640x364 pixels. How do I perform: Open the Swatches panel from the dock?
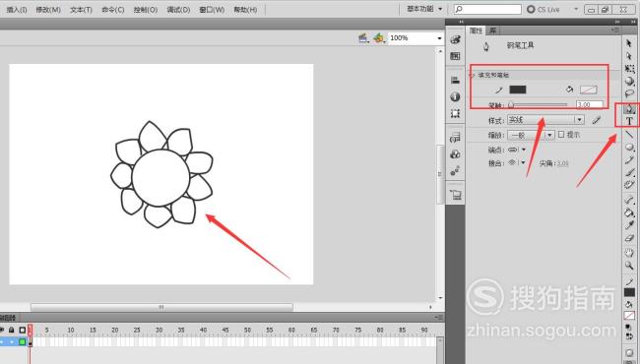pos(455,56)
